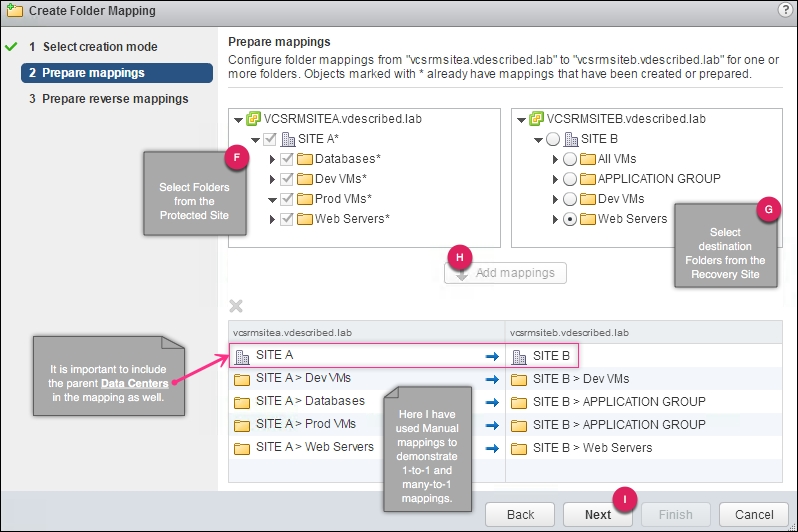Click the SITE B datacenter icon in mappings table
The height and width of the screenshot is (532, 798).
pyautogui.click(x=519, y=357)
